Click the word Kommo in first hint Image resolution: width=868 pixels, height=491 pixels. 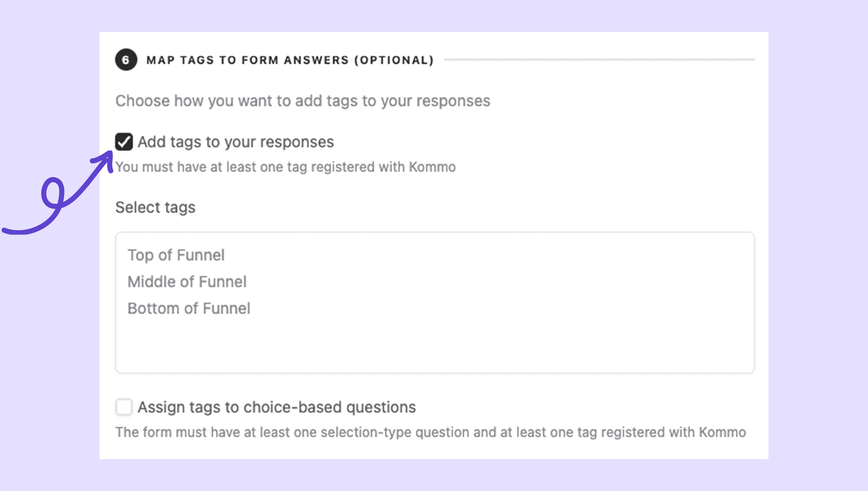click(x=432, y=167)
